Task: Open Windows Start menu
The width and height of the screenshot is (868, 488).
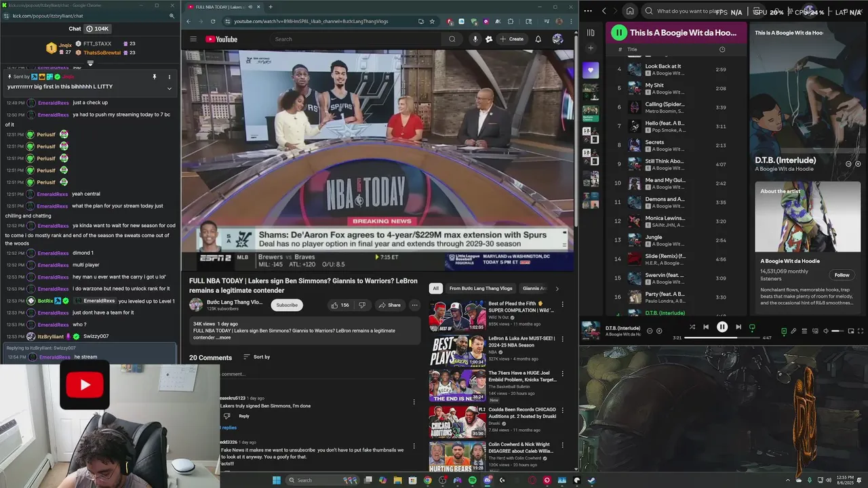Action: pyautogui.click(x=277, y=481)
